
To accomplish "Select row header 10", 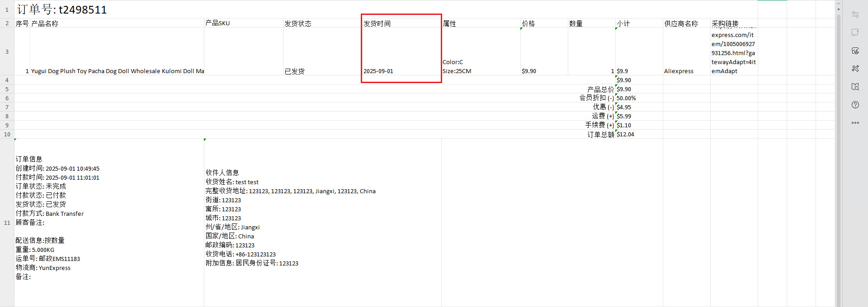I will [x=7, y=134].
